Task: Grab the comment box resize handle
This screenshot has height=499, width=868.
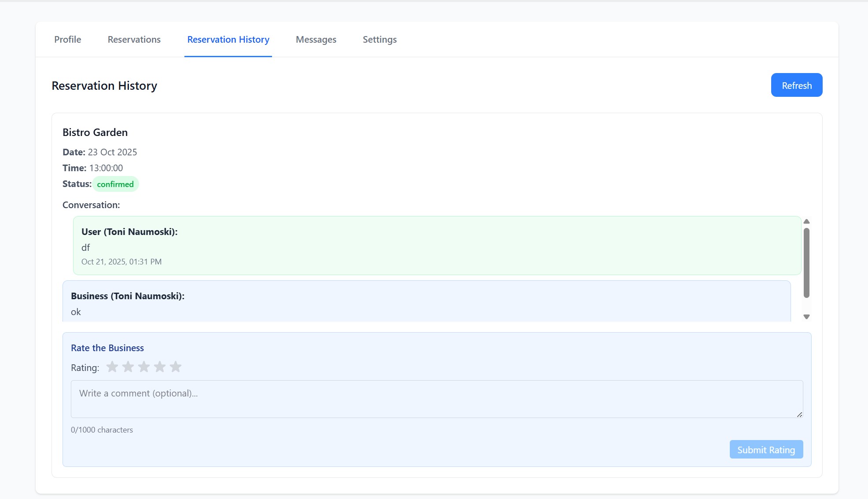Action: (799, 415)
